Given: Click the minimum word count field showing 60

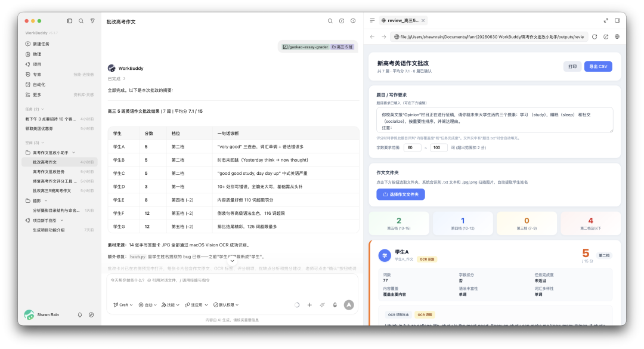Looking at the screenshot, I should (412, 147).
